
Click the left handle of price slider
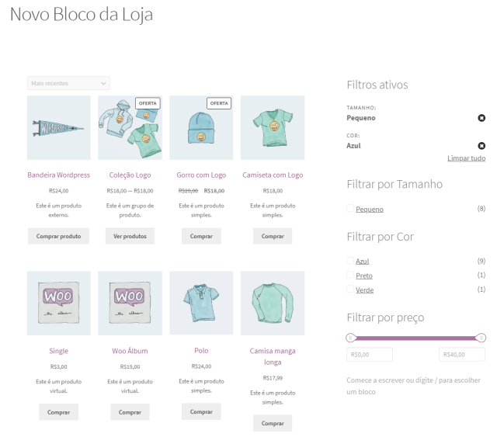[350, 338]
